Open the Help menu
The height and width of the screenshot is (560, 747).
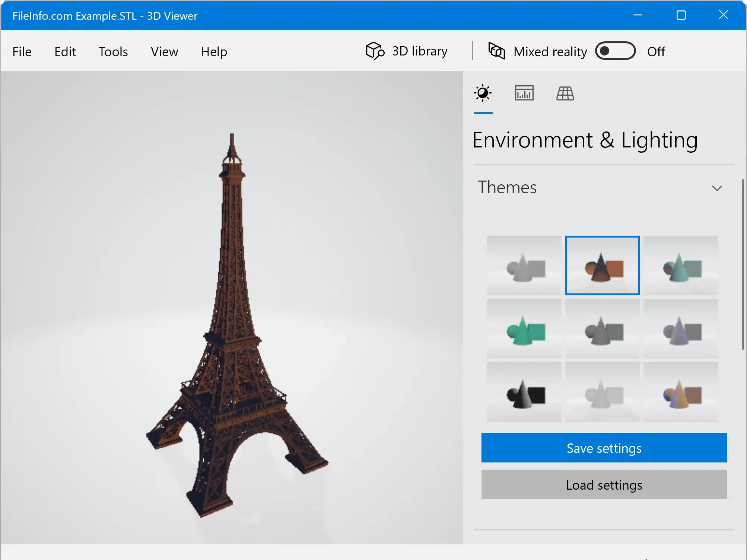[x=213, y=52]
